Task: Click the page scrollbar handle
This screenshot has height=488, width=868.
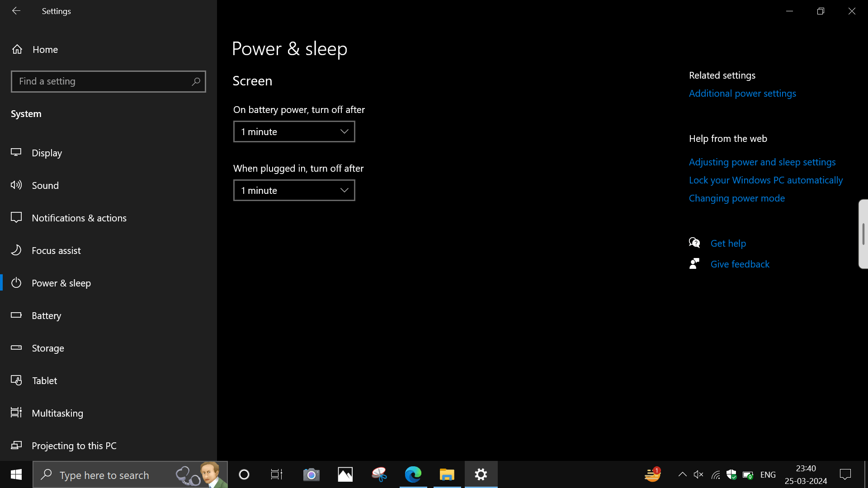Action: pyautogui.click(x=863, y=234)
